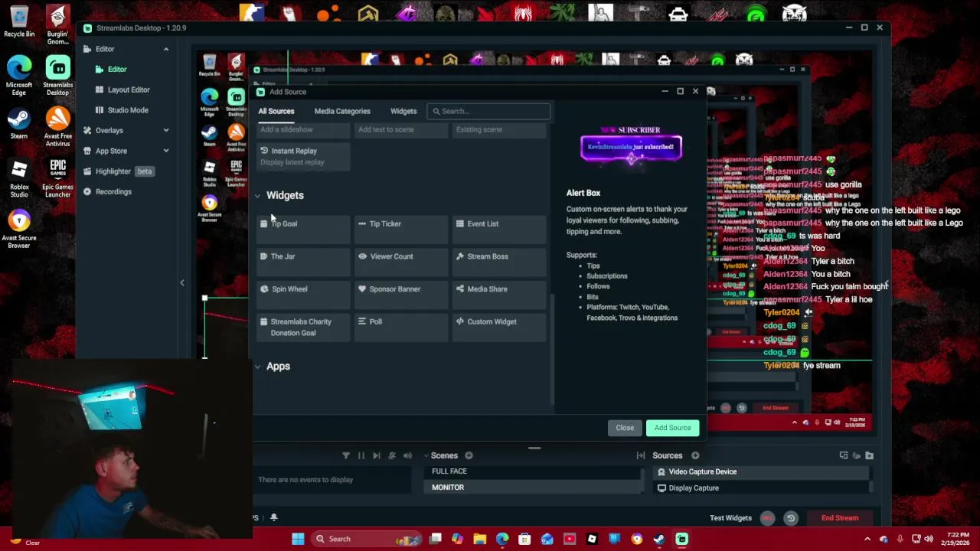Open Editor in the sidebar
This screenshot has width=980, height=551.
pos(116,70)
